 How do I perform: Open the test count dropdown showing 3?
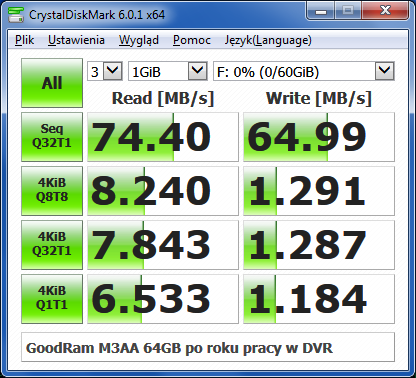click(105, 71)
